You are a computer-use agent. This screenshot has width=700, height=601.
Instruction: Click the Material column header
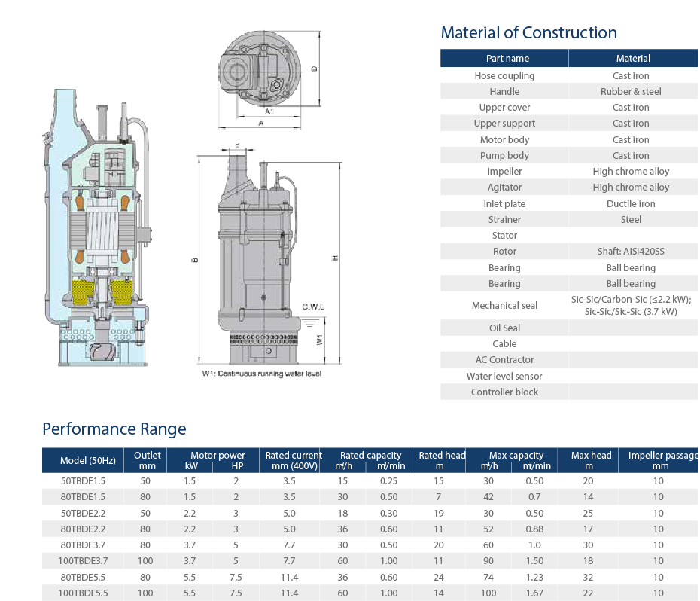pos(633,59)
